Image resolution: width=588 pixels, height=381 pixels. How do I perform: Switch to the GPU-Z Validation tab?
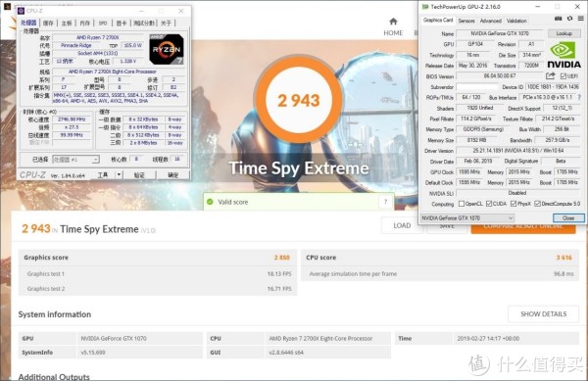click(516, 21)
